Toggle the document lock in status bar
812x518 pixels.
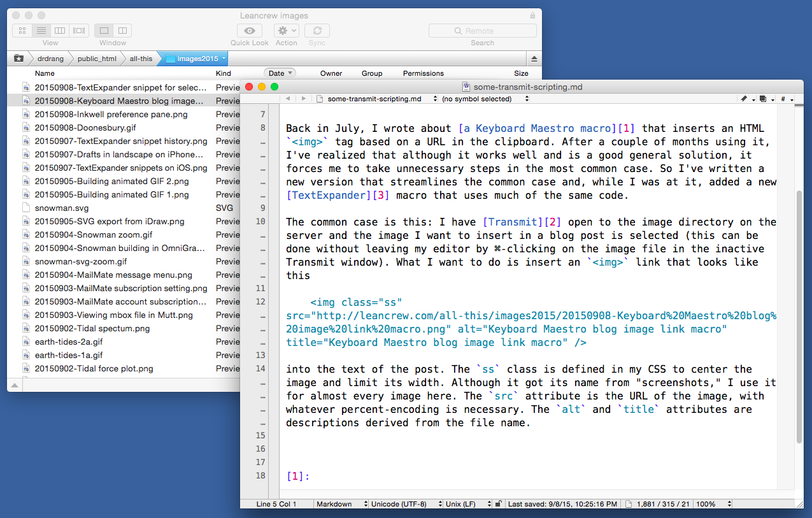point(498,504)
